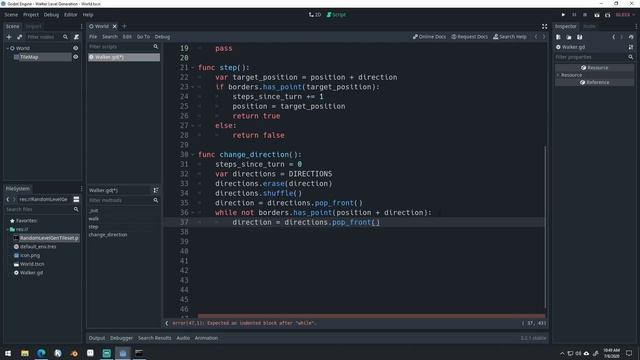Go to previous object in Inspector history
This screenshot has width=640, height=360.
tap(613, 37)
